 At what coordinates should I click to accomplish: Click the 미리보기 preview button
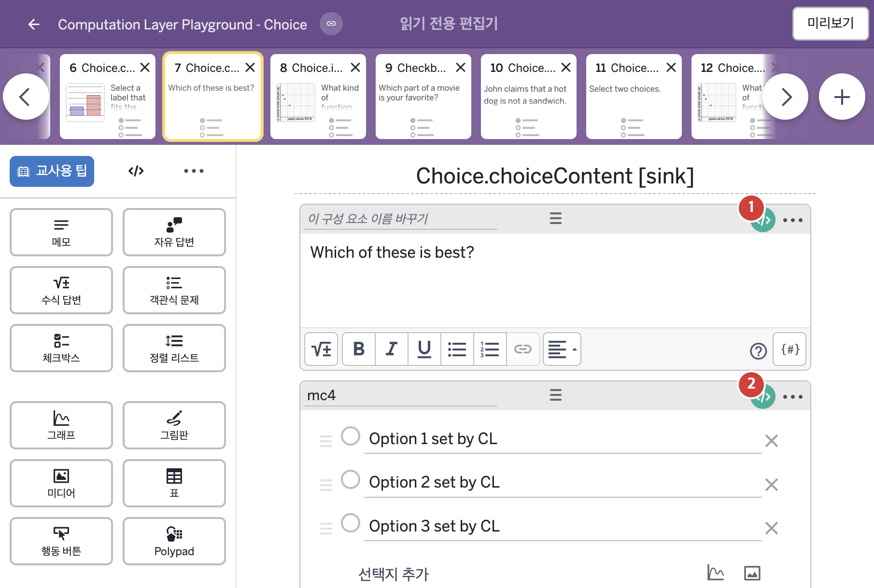point(831,23)
